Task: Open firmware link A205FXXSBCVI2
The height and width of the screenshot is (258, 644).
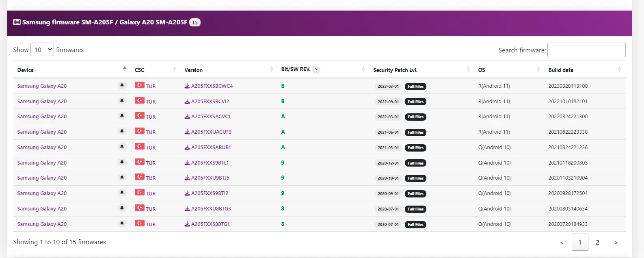Action: (x=210, y=102)
